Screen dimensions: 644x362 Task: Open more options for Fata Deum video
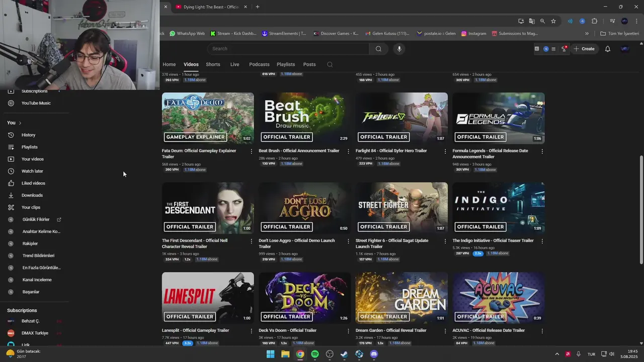tap(252, 151)
